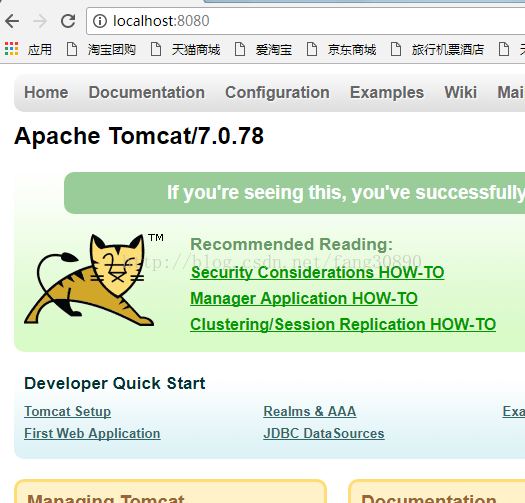Click the green success message banner
Image resolution: width=525 pixels, height=503 pixels.
(x=295, y=193)
